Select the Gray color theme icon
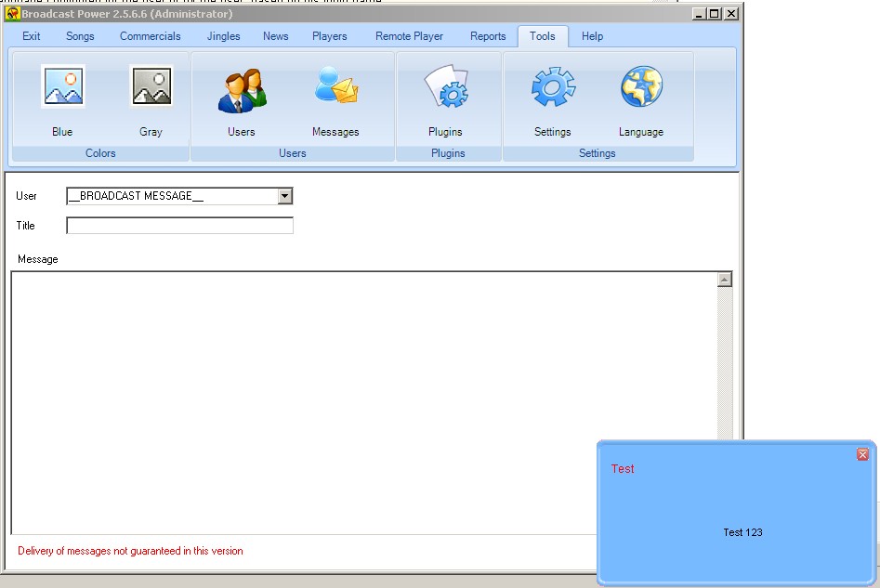Image resolution: width=880 pixels, height=588 pixels. click(x=151, y=86)
